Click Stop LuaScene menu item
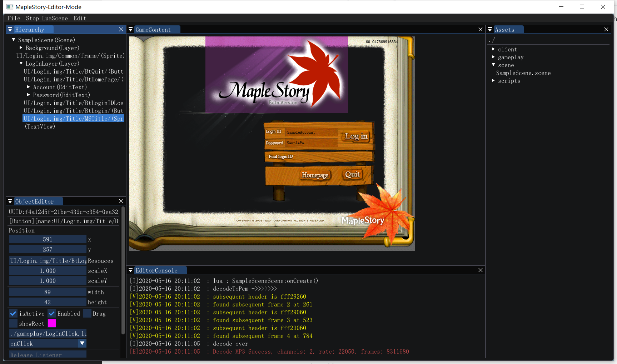The height and width of the screenshot is (364, 617). coord(47,18)
